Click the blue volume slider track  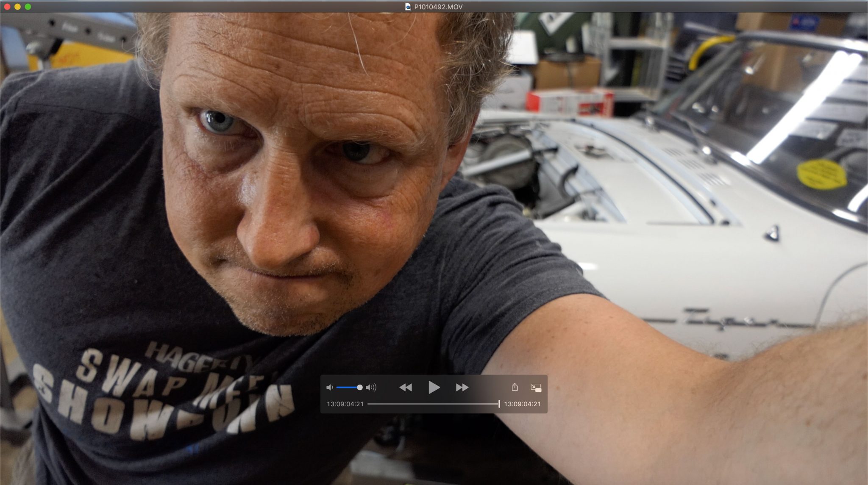point(347,387)
